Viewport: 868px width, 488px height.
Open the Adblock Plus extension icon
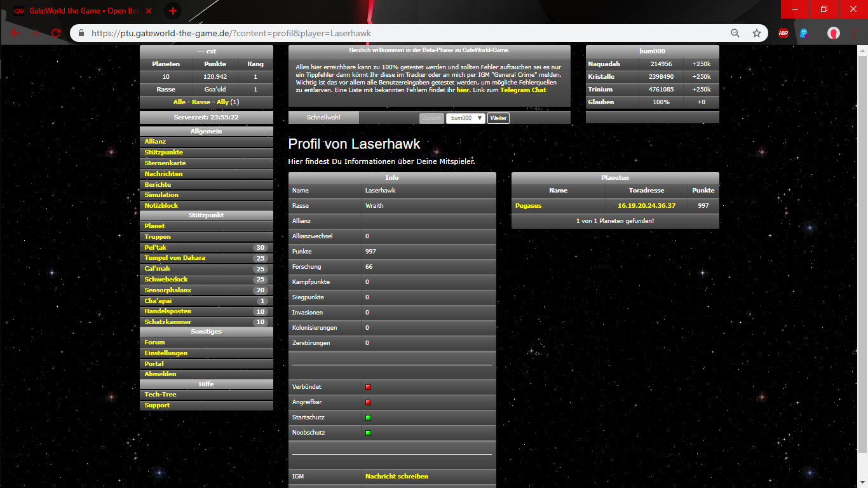click(783, 33)
